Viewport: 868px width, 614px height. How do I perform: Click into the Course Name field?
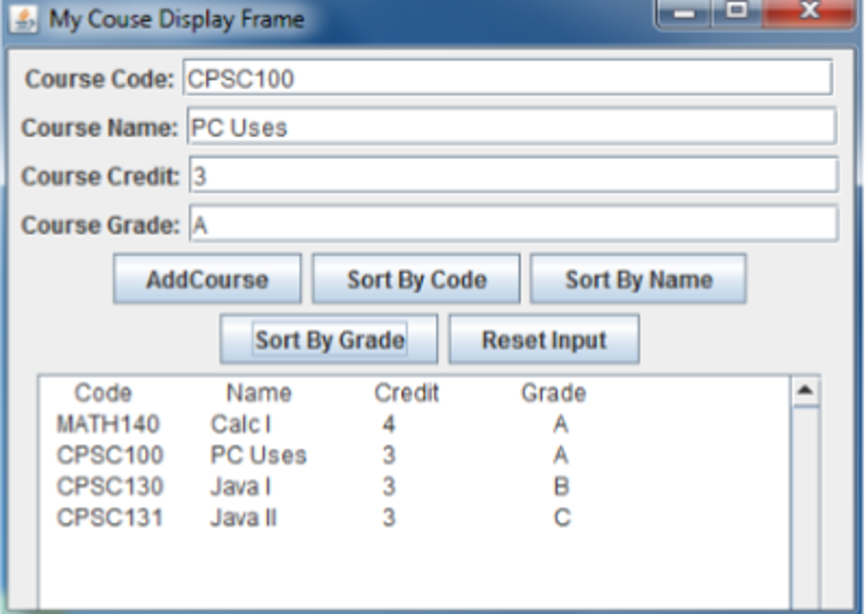pos(511,126)
